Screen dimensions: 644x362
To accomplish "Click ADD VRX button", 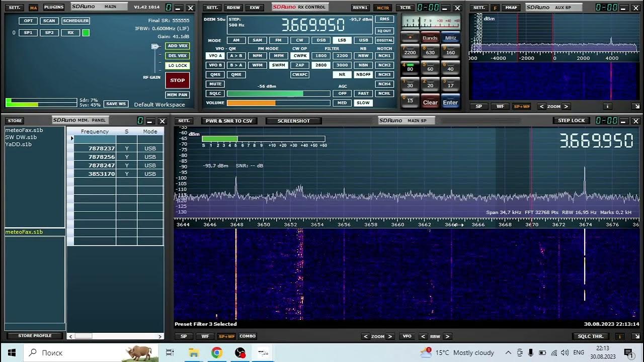I will pyautogui.click(x=178, y=46).
